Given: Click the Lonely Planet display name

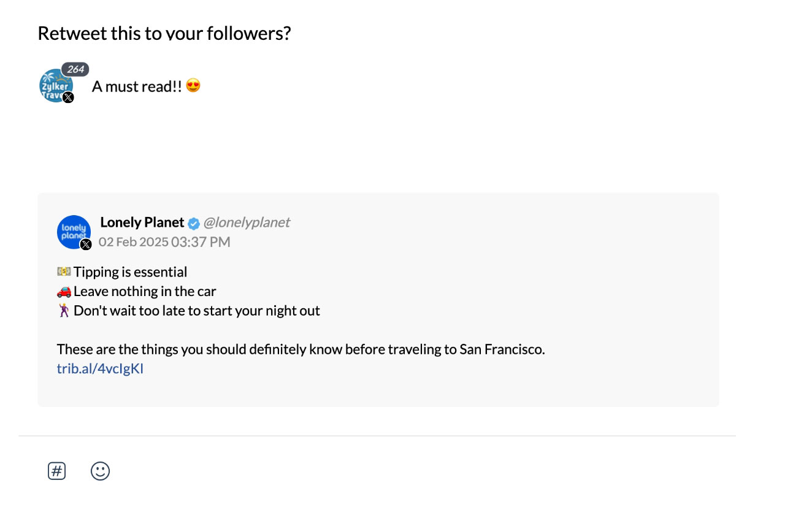Looking at the screenshot, I should [x=142, y=222].
